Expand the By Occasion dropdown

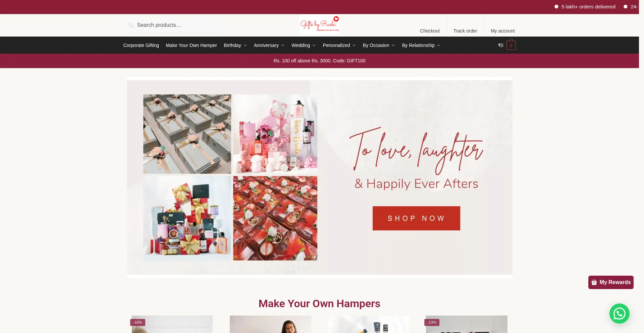click(393, 45)
